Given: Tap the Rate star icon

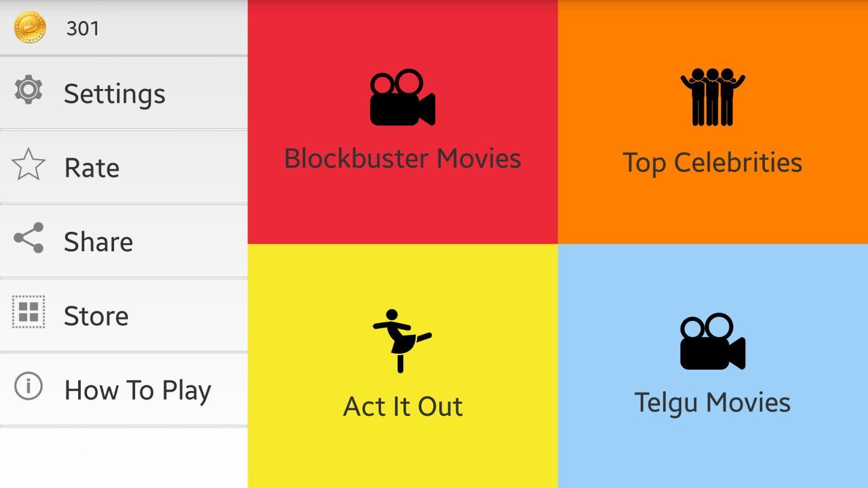Looking at the screenshot, I should (x=28, y=164).
